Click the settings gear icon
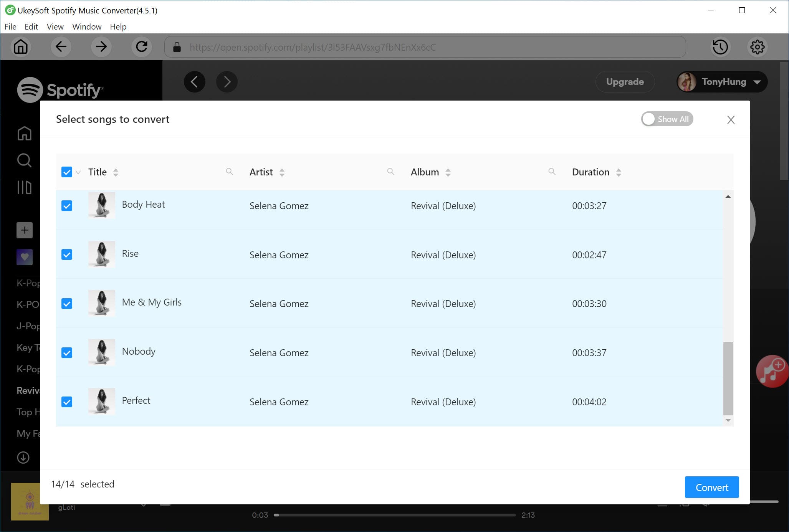This screenshot has height=532, width=789. coord(757,47)
